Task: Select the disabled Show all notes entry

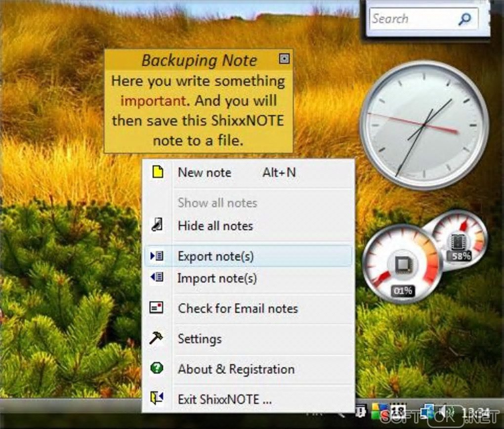Action: tap(248, 203)
